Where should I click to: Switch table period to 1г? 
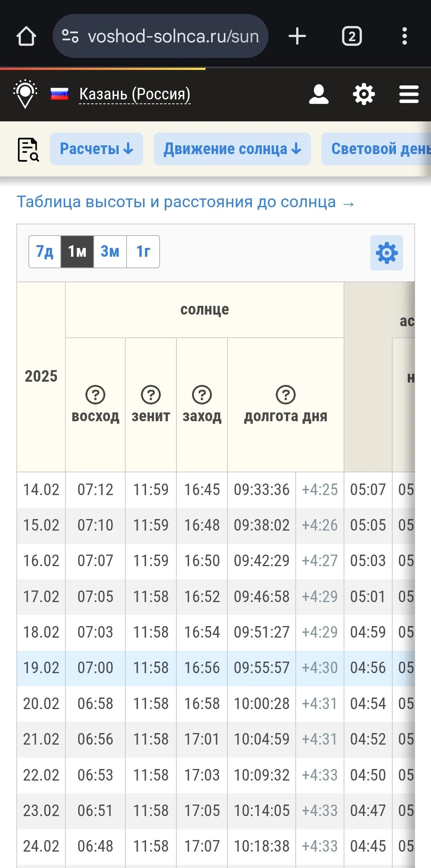tap(143, 252)
